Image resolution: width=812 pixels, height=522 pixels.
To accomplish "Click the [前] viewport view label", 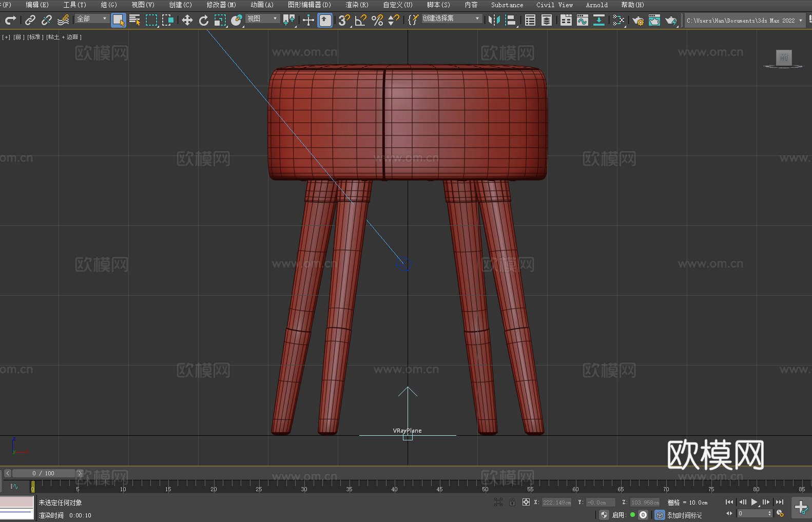I will (x=18, y=37).
